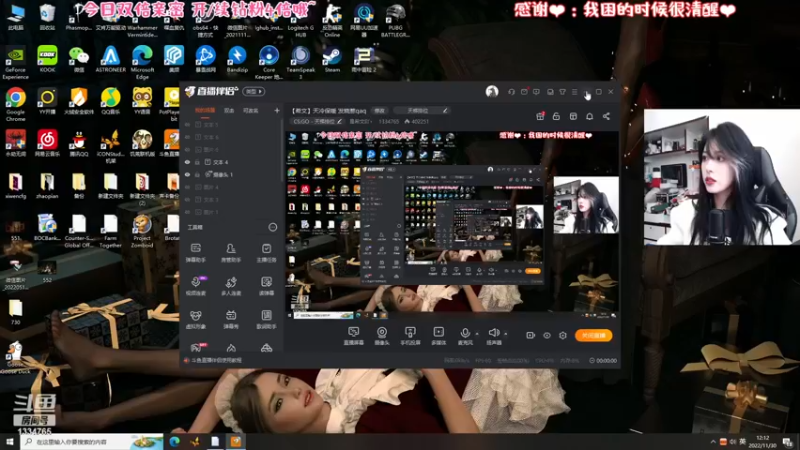Screen dimensions: 800x450
Task: Show the 文本 3 source layer via its eye
Action: click(x=187, y=199)
